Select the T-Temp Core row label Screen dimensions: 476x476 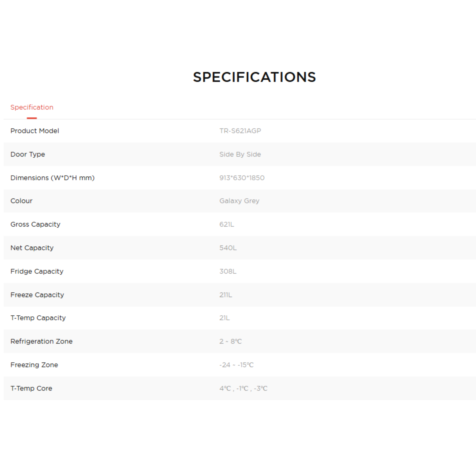(x=31, y=388)
